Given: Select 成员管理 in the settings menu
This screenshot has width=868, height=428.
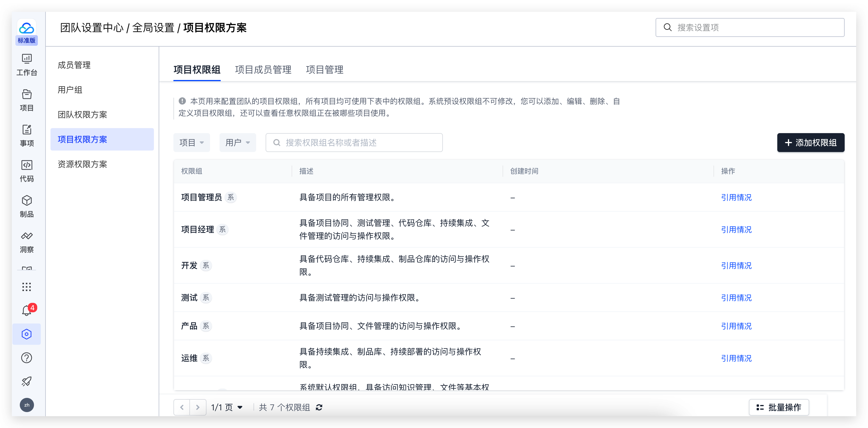Looking at the screenshot, I should point(102,65).
